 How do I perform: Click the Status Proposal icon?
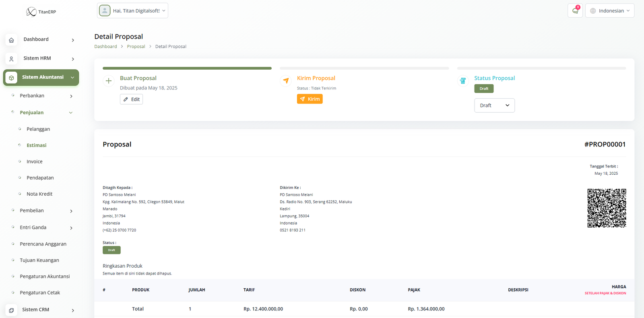click(463, 81)
